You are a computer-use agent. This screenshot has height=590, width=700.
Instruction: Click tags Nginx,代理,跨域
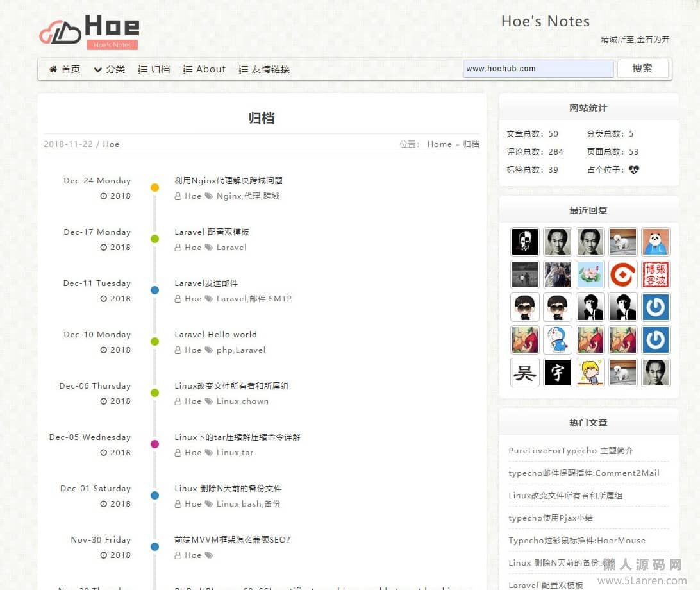pyautogui.click(x=248, y=196)
